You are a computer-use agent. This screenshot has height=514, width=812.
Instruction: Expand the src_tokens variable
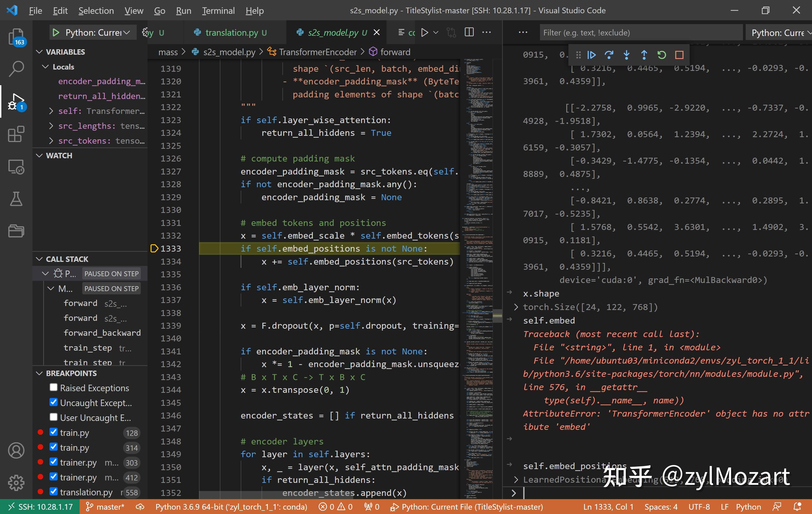[51, 141]
